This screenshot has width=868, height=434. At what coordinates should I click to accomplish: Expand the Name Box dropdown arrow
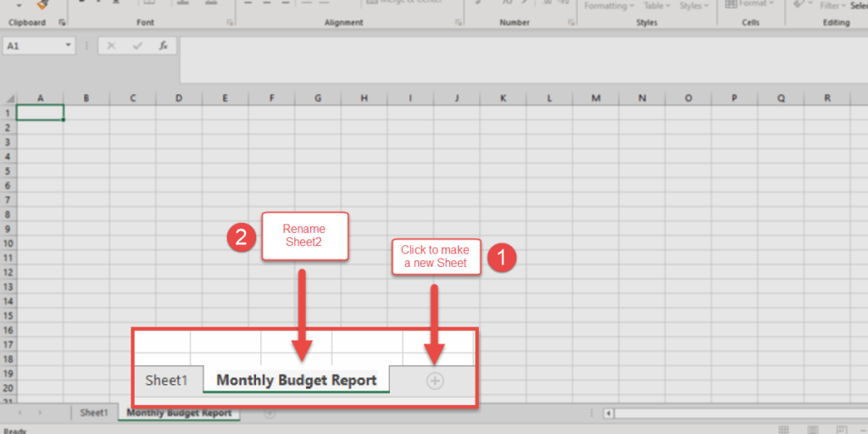[69, 46]
